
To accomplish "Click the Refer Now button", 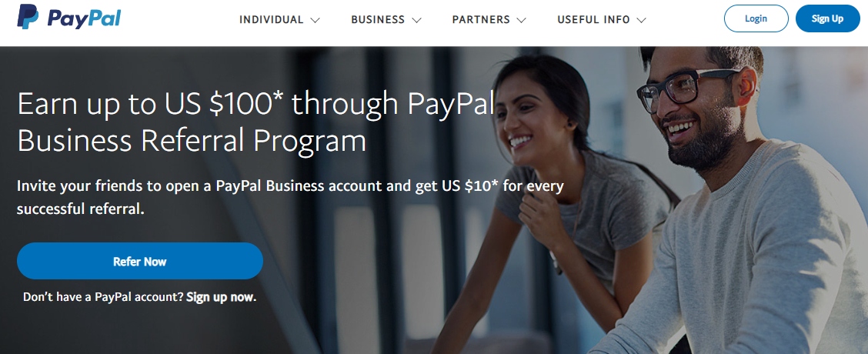I will coord(139,261).
